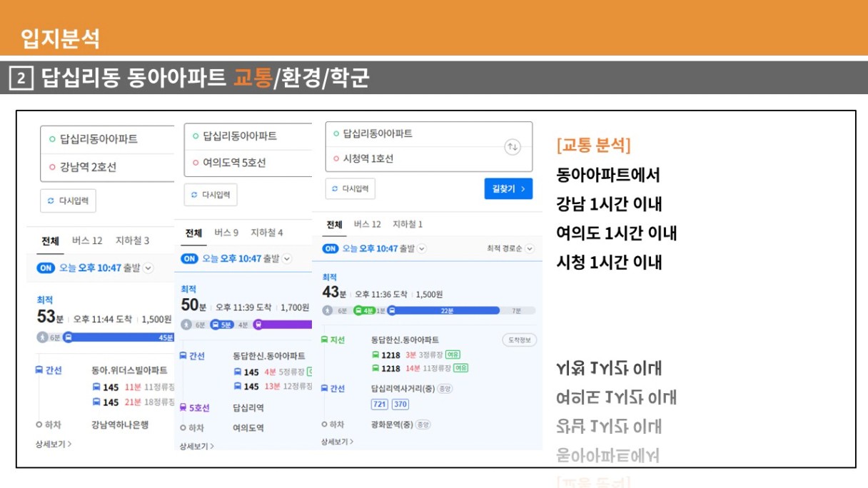Click 다시입력 in 시청역 panel

pos(350,189)
